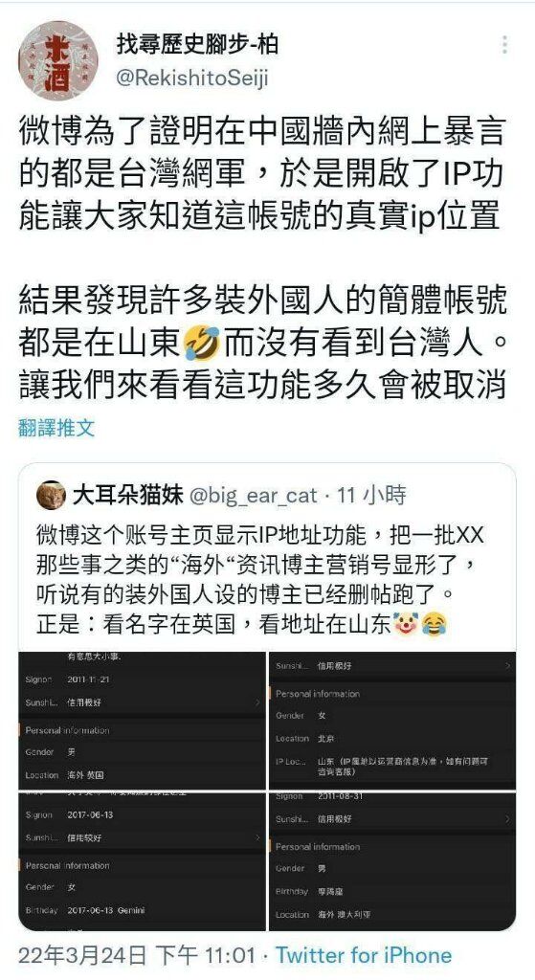This screenshot has height=980, width=535.
Task: Click the rolling laughing emoji in tweet
Action: (202, 345)
